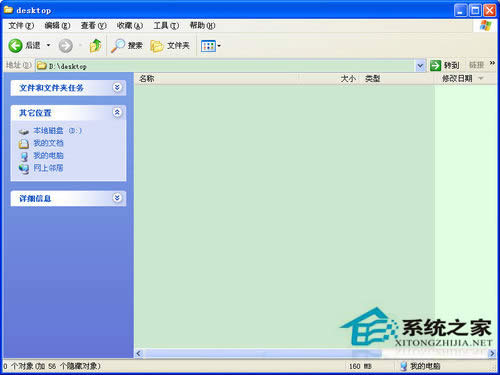Expand the toolbar overflow chevron beside 链接
Screen dimensions: 500x375
point(492,63)
